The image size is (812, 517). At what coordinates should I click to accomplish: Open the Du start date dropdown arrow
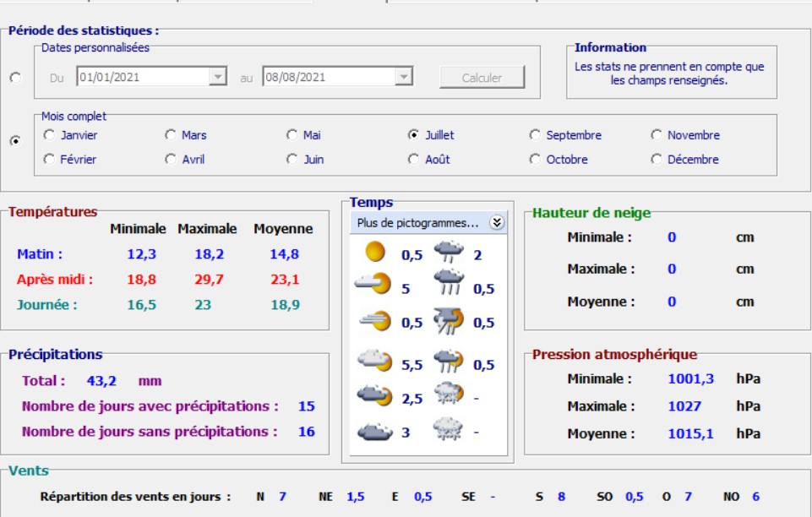click(x=218, y=77)
